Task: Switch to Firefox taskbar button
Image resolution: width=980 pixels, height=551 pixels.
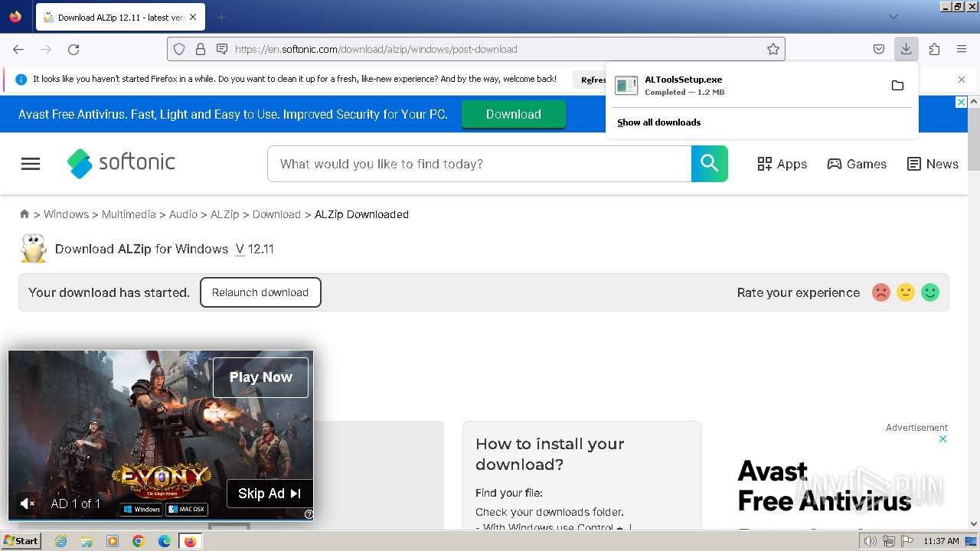Action: 190,541
